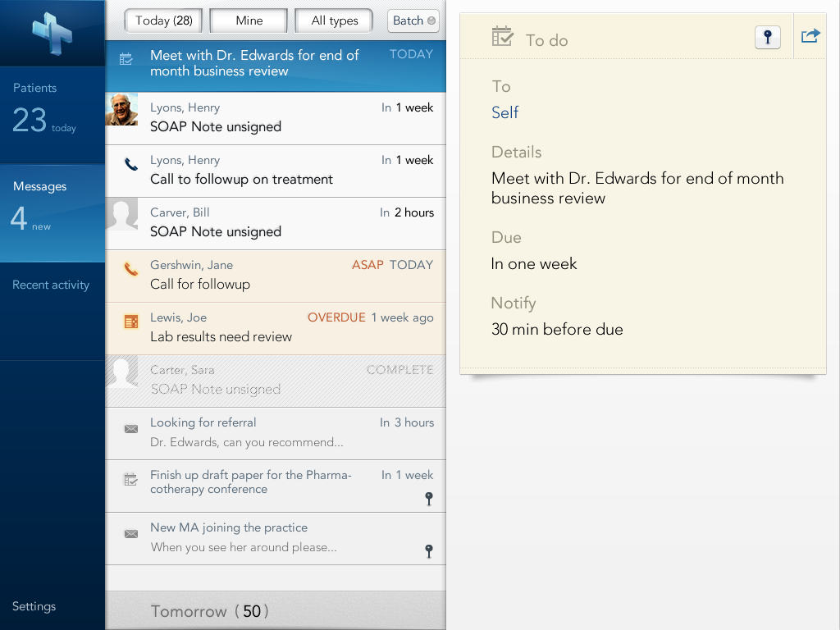
Task: Click lab results icon for Joe Lewis
Action: (131, 322)
